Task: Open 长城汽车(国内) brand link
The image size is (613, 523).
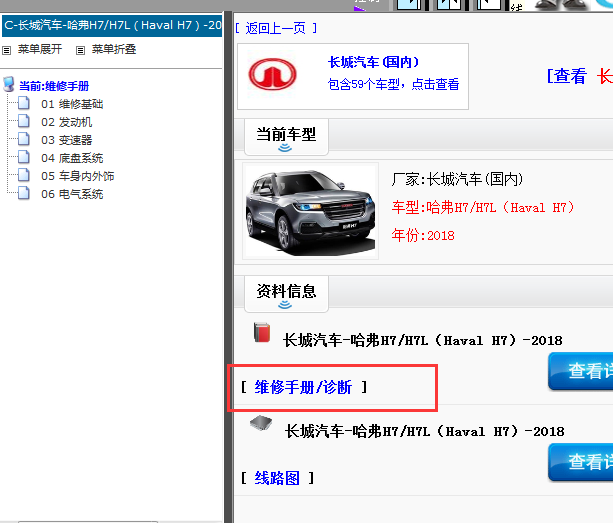Action: pos(373,62)
